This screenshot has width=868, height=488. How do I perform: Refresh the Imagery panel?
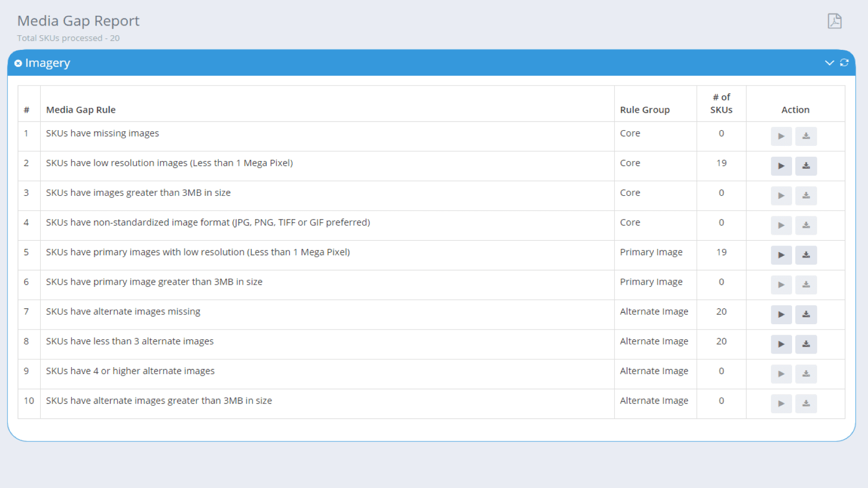click(x=844, y=63)
